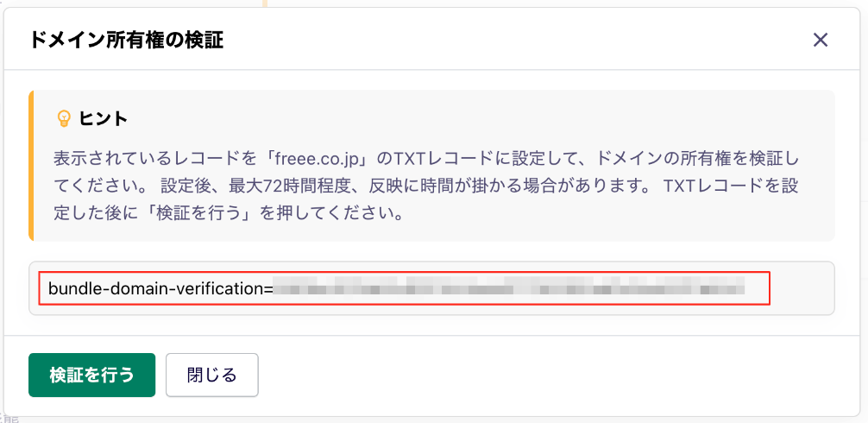Dismiss the dialog using the 閉じる button
The height and width of the screenshot is (423, 868).
click(212, 375)
